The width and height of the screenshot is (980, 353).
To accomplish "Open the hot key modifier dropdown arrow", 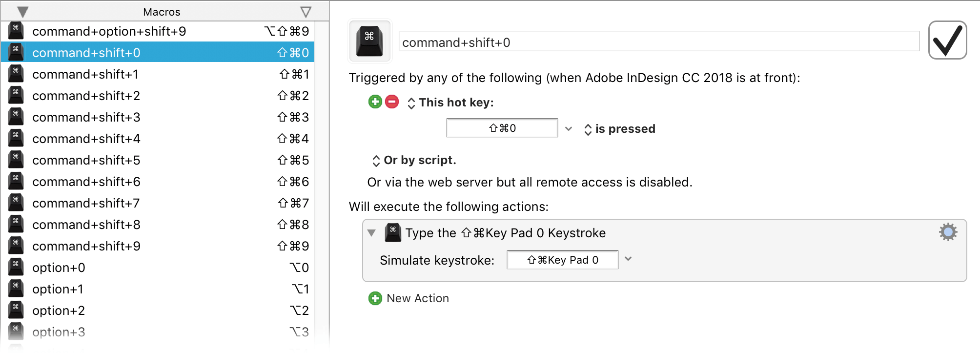I will click(569, 129).
